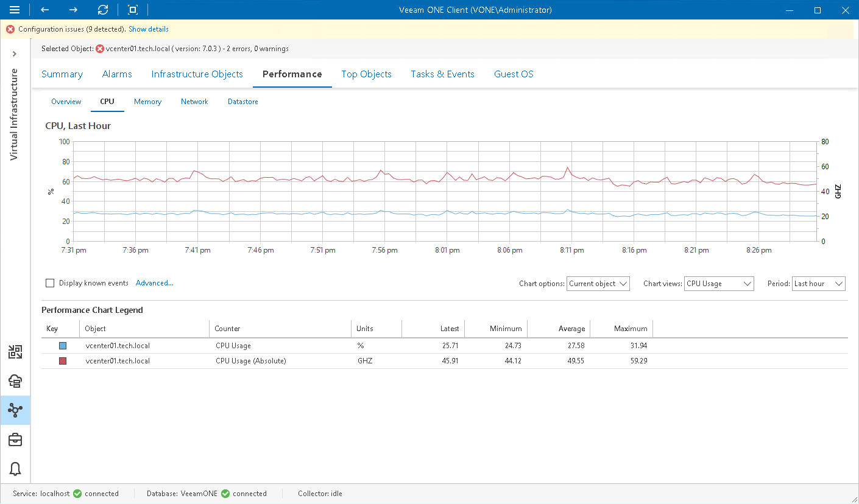Click the Service connected green check icon
This screenshot has height=504, width=859.
point(77,494)
